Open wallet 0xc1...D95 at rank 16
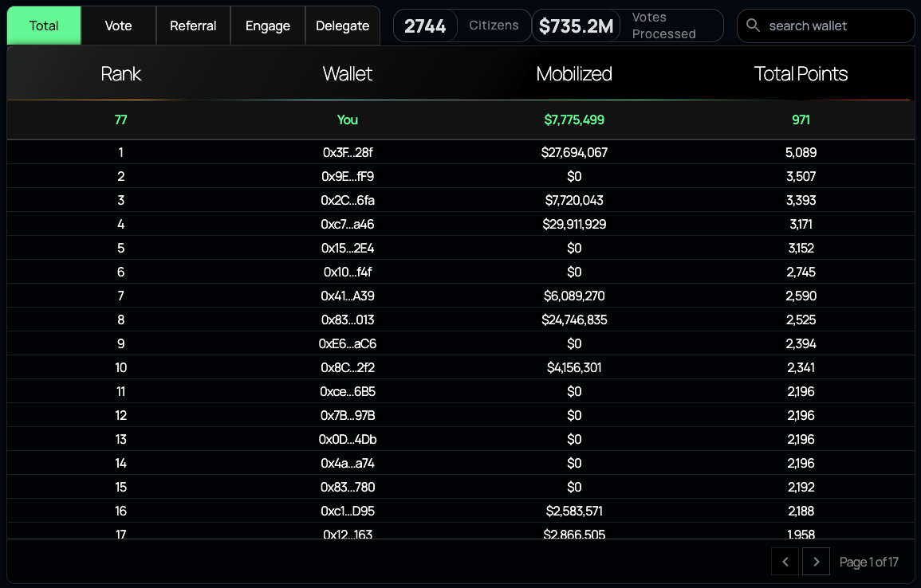 (348, 511)
